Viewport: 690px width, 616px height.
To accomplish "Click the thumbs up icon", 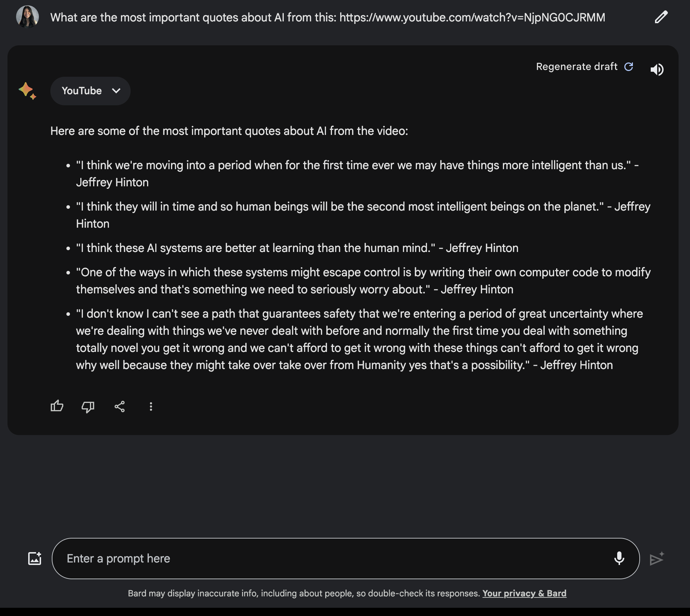I will click(x=58, y=407).
